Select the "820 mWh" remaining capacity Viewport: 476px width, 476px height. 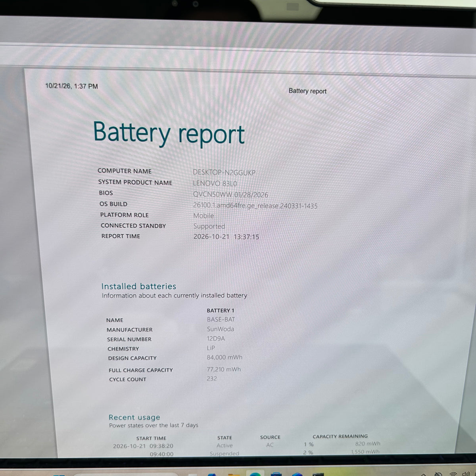(368, 444)
